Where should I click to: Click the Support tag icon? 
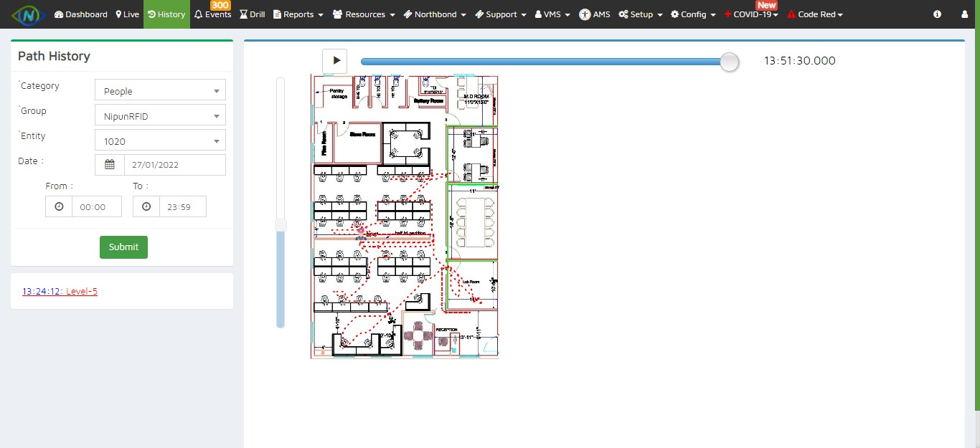pos(479,14)
